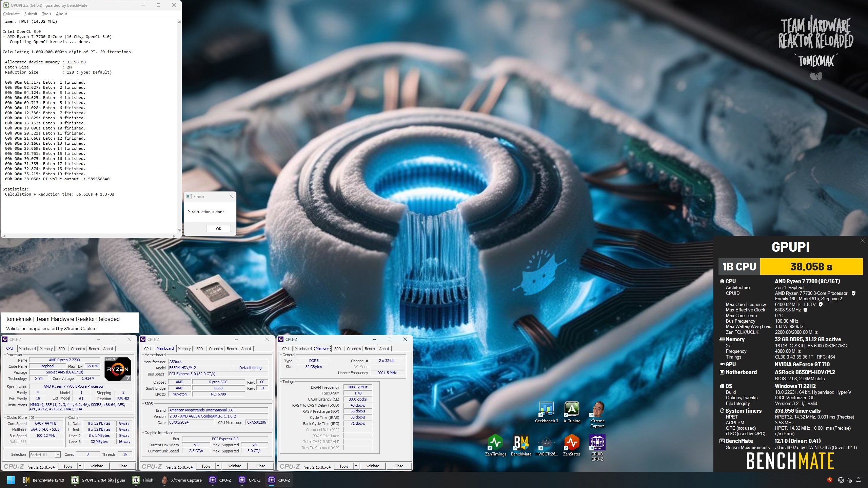Click the DRAM Frequency value 4006.2 MHz

click(358, 387)
